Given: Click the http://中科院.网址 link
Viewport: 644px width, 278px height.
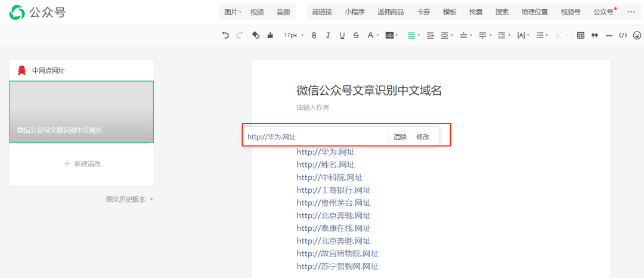Looking at the screenshot, I should point(329,177).
